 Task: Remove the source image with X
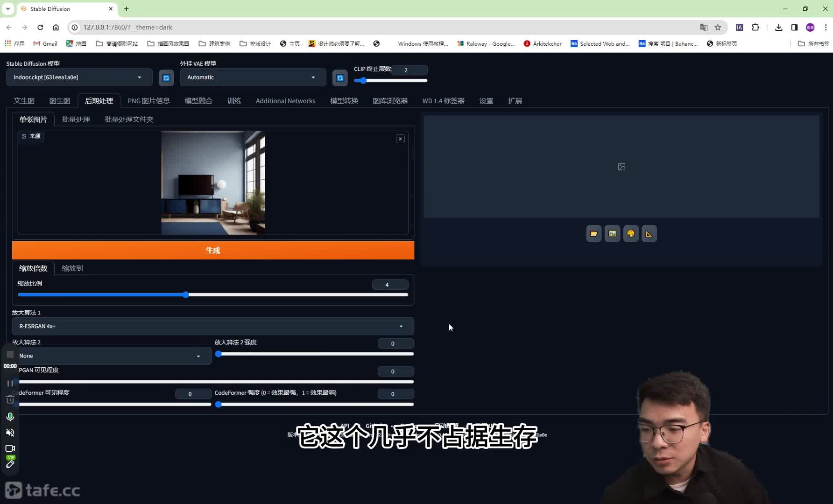click(x=400, y=139)
